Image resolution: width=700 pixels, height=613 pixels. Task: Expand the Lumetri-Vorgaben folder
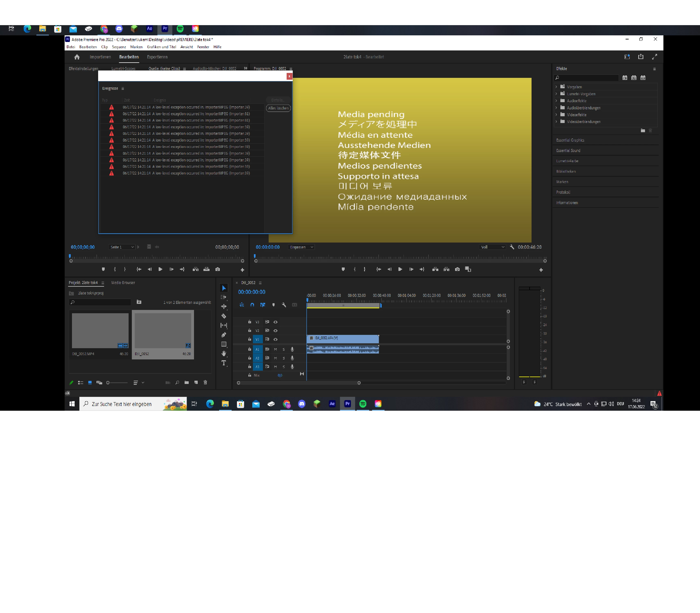point(556,94)
